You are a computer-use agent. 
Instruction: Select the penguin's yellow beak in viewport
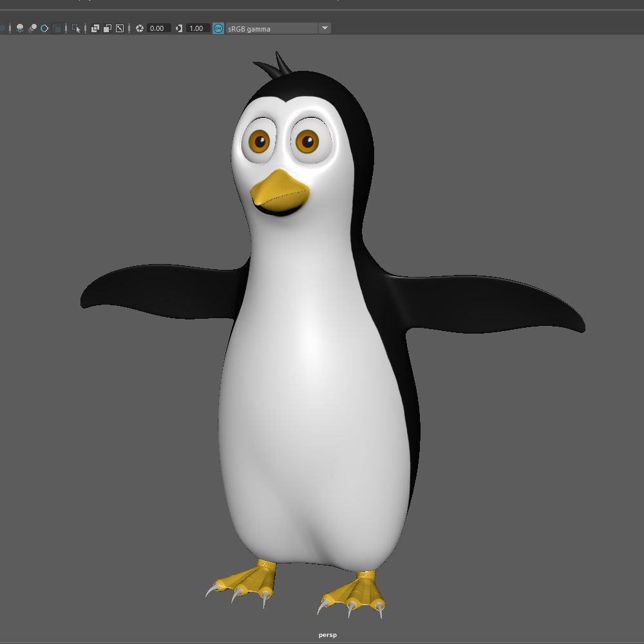[x=279, y=191]
